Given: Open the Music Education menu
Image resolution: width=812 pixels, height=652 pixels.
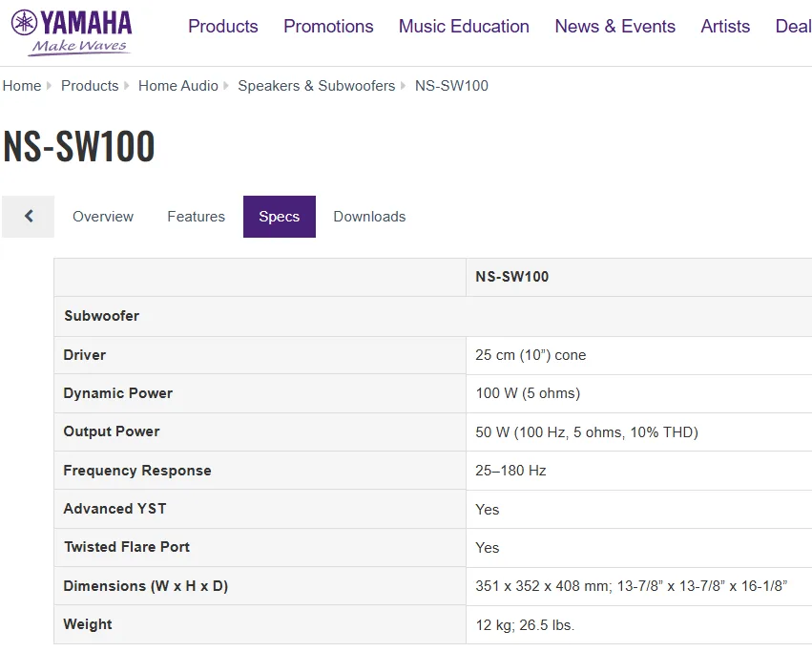Looking at the screenshot, I should [x=464, y=26].
